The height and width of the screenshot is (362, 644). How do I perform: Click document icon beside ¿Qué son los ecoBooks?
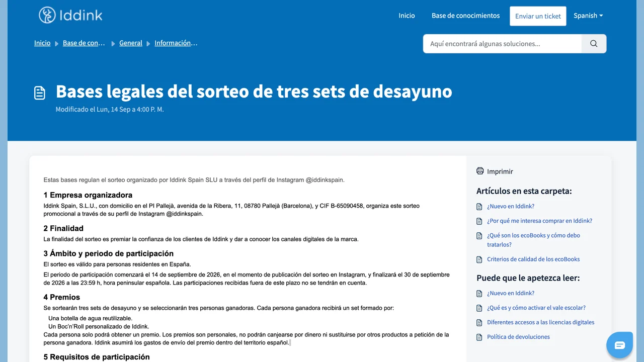pos(479,235)
